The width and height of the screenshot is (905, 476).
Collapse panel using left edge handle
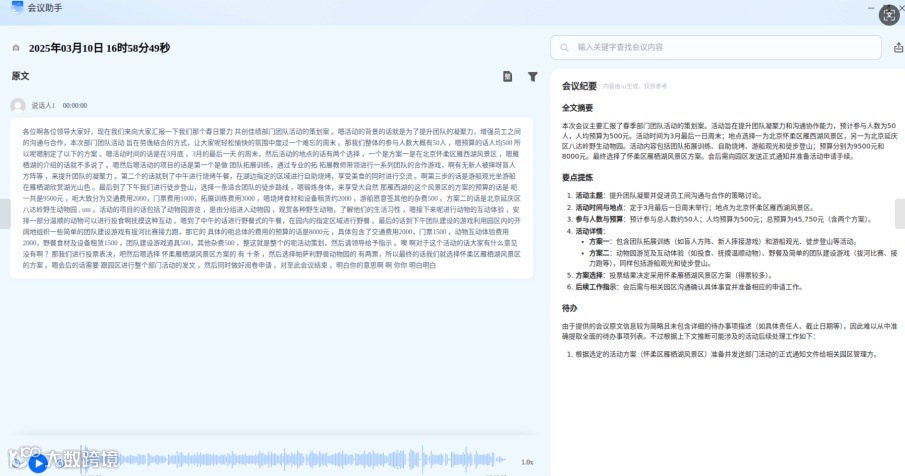[x=5, y=213]
